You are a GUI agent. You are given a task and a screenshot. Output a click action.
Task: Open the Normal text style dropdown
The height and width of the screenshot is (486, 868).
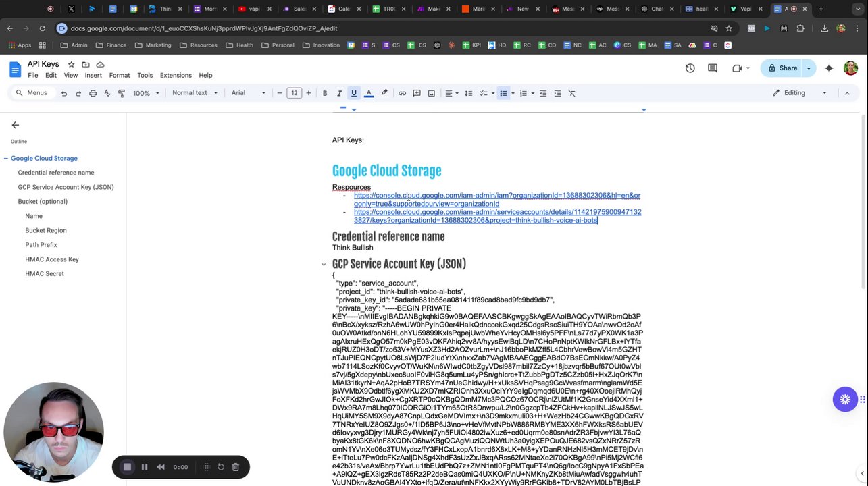click(x=195, y=93)
